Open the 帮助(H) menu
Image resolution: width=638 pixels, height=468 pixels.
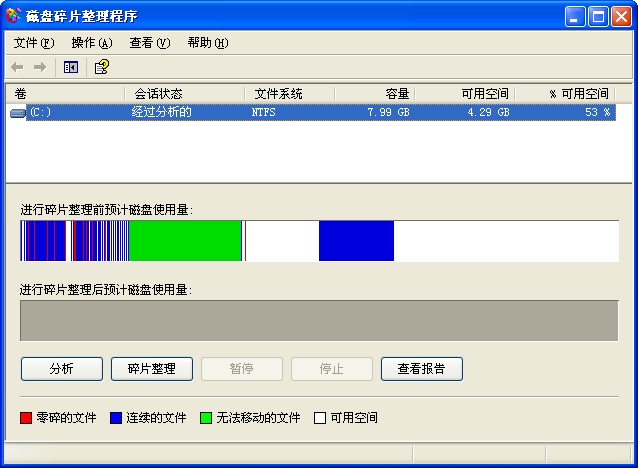pos(208,43)
